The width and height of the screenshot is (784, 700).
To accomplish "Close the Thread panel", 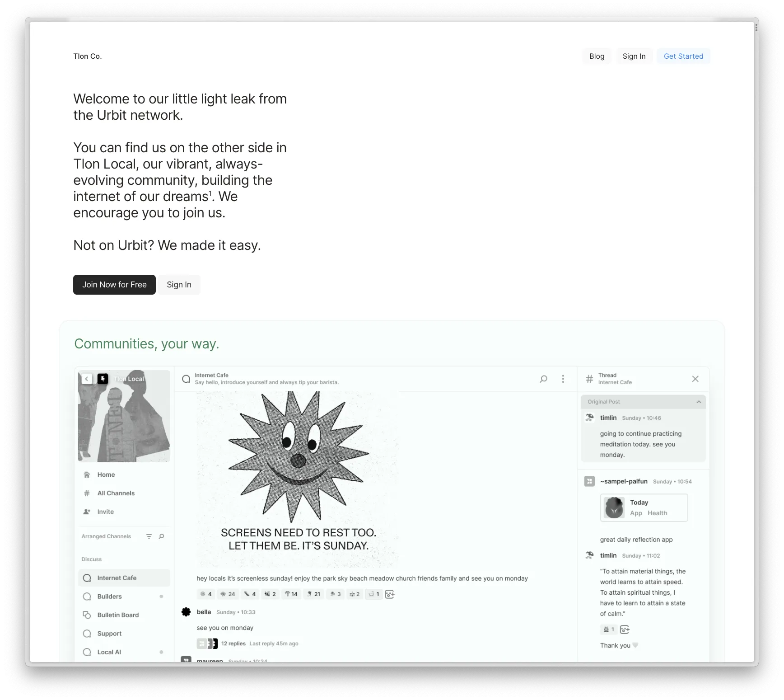I will [695, 379].
